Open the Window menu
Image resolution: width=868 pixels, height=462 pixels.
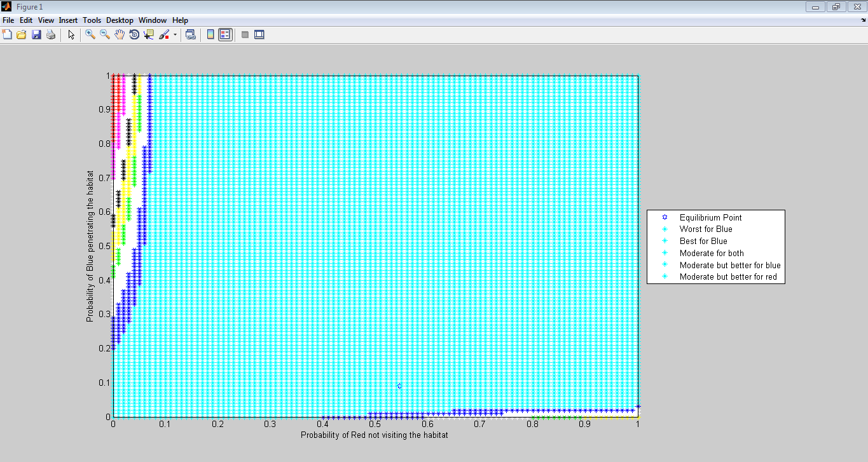154,20
